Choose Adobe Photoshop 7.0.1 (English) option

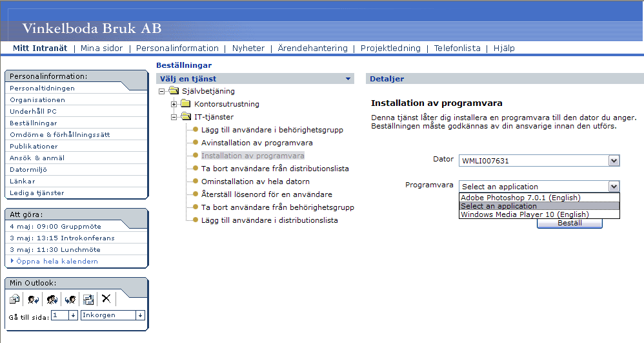tap(539, 198)
